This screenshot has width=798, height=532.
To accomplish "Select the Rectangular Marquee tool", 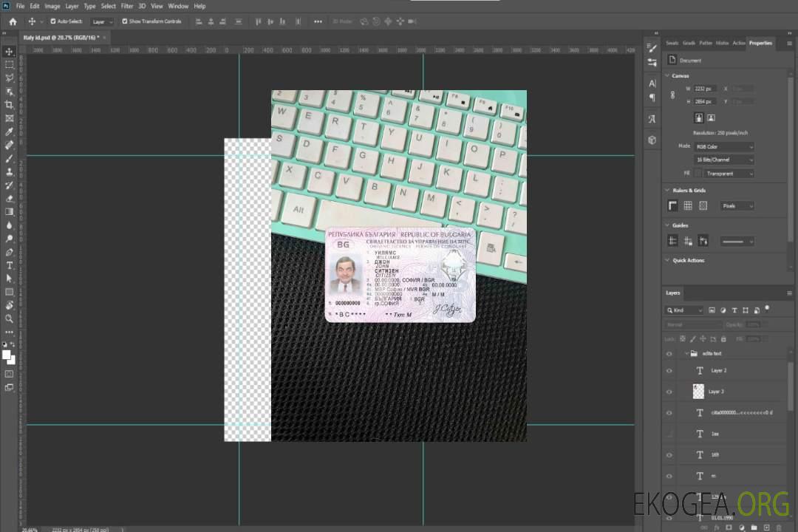I will tap(9, 65).
